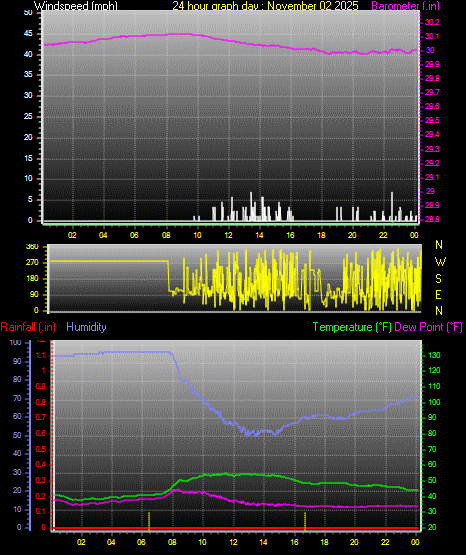Click the 28.8 barometer scale value

click(432, 219)
